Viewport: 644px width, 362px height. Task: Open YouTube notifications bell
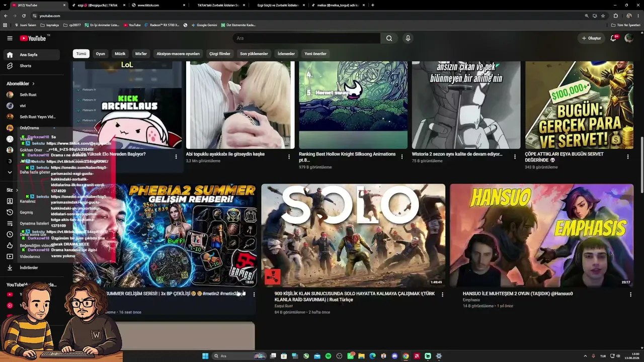coord(613,38)
